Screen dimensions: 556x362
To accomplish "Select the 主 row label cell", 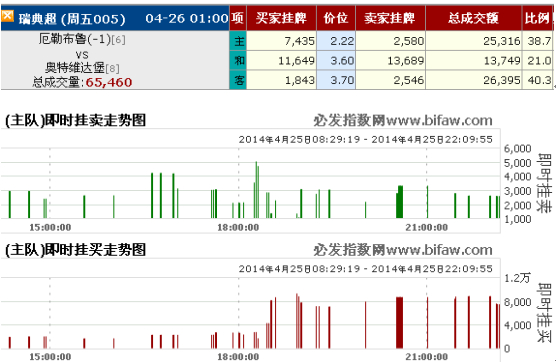I will coord(239,41).
